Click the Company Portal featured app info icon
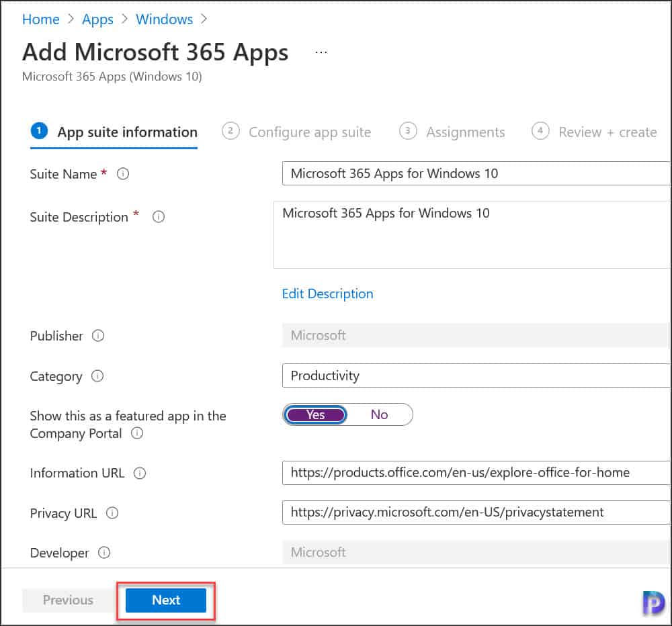This screenshot has height=626, width=672. pos(137,433)
